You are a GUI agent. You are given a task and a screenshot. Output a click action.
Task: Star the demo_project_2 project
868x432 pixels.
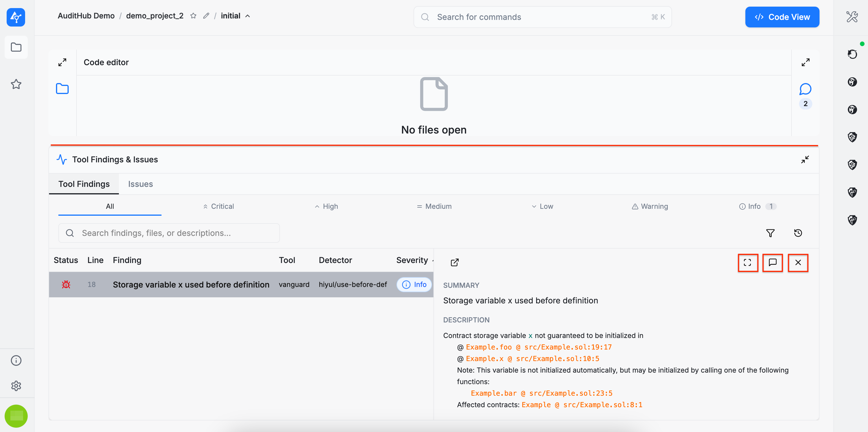point(193,16)
